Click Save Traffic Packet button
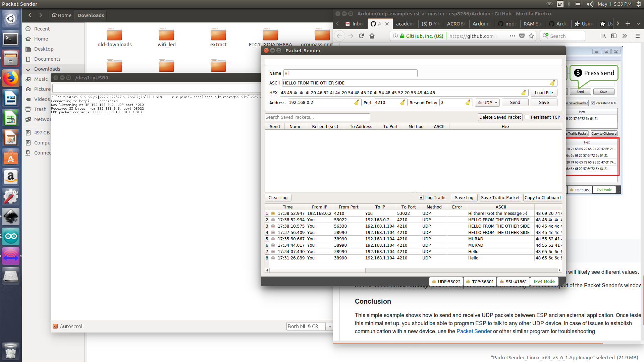This screenshot has width=644, height=362. (500, 197)
